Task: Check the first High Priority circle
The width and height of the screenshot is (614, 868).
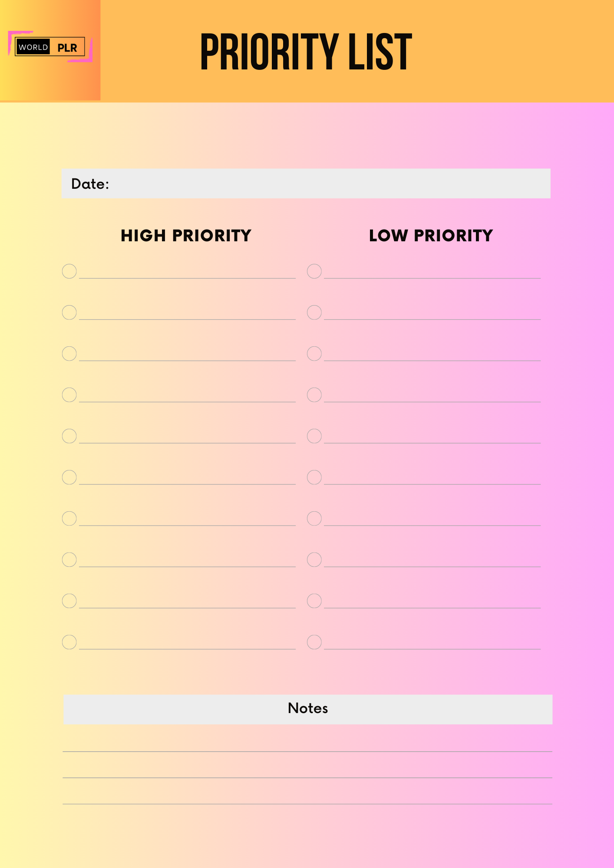Action: tap(69, 271)
